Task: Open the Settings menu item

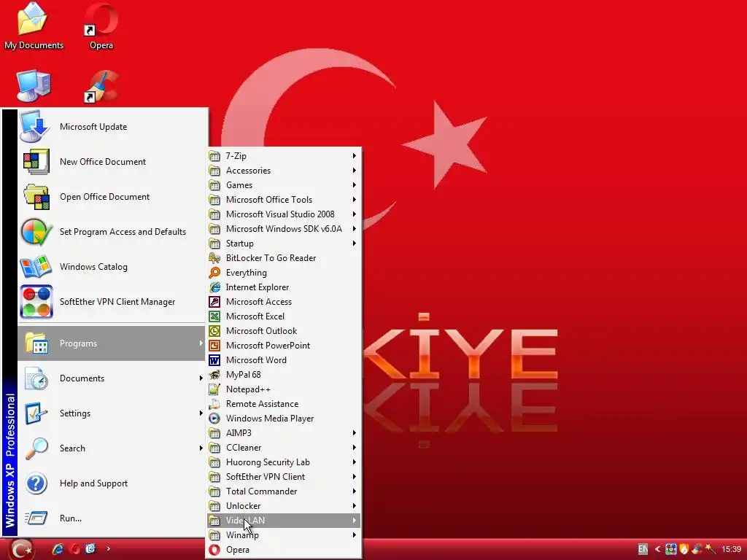Action: pos(112,413)
